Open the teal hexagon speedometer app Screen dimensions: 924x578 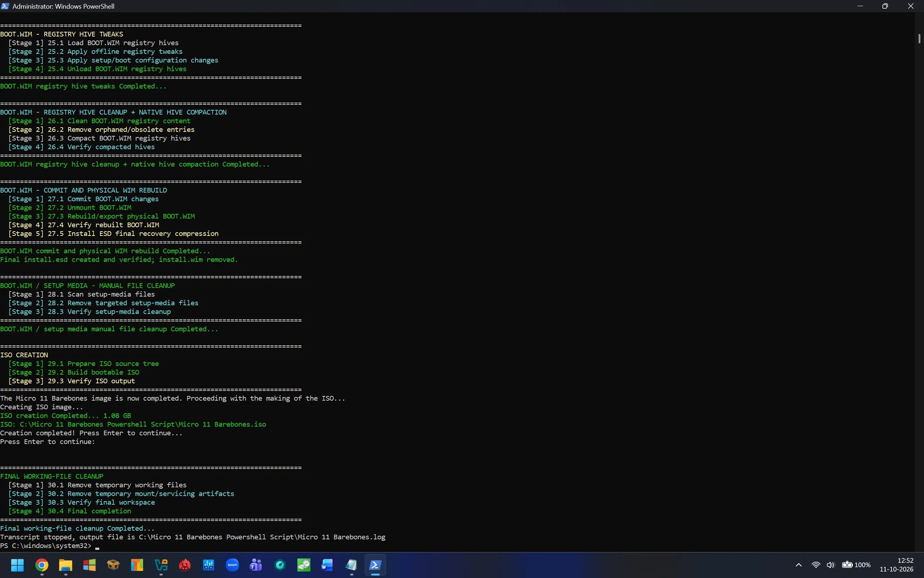pyautogui.click(x=280, y=565)
